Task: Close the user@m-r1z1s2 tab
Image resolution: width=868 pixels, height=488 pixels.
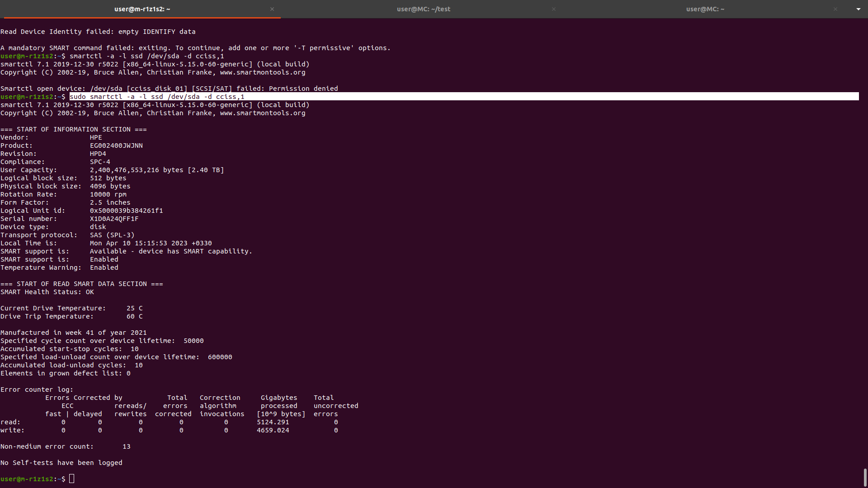Action: pos(272,9)
